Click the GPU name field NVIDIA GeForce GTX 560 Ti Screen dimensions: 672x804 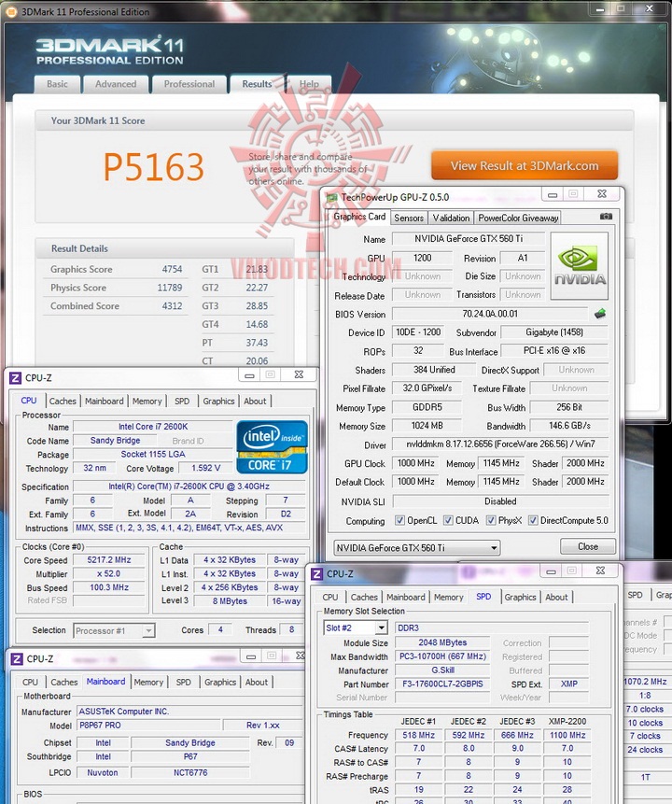click(469, 238)
